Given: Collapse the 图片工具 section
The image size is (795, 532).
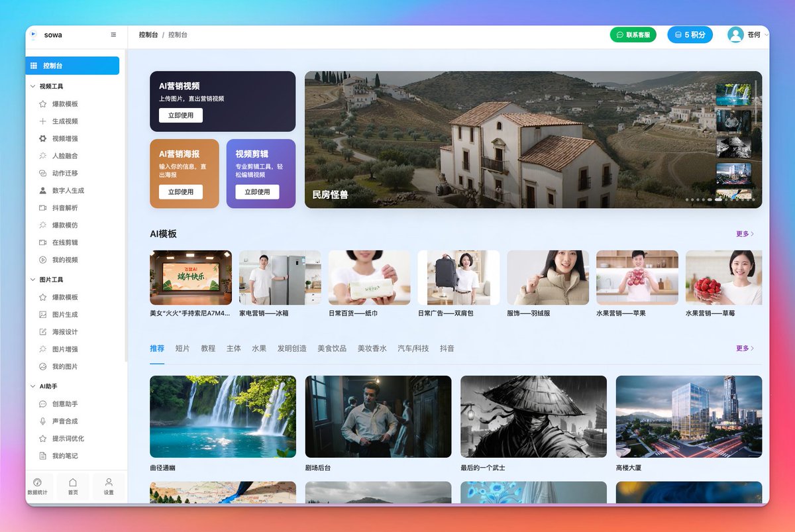Looking at the screenshot, I should click(x=51, y=278).
